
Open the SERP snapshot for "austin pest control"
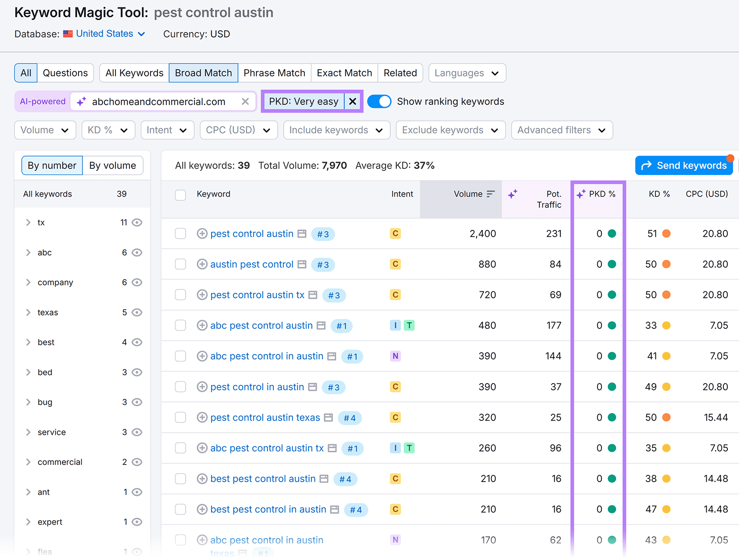click(x=302, y=264)
